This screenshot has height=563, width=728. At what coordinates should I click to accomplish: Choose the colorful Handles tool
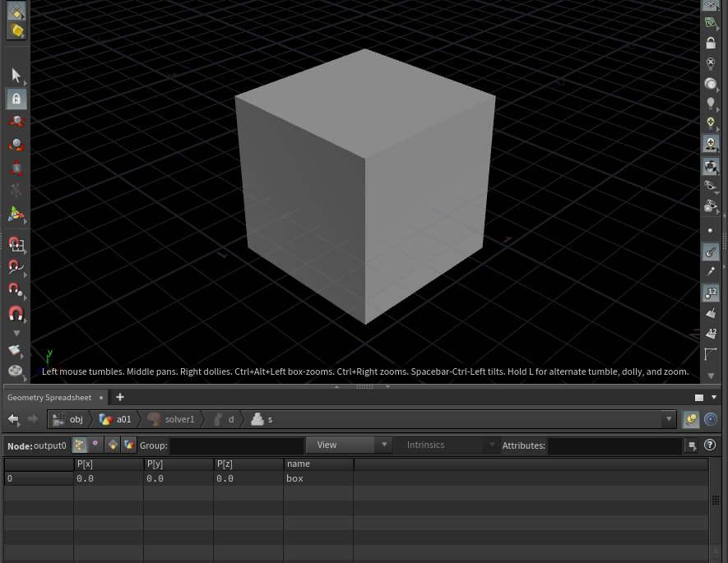click(16, 214)
